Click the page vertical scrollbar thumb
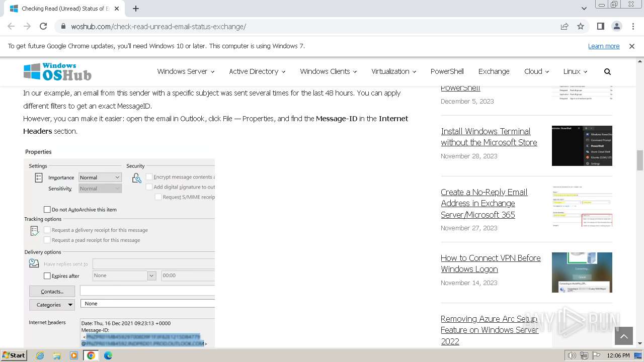 (x=640, y=160)
